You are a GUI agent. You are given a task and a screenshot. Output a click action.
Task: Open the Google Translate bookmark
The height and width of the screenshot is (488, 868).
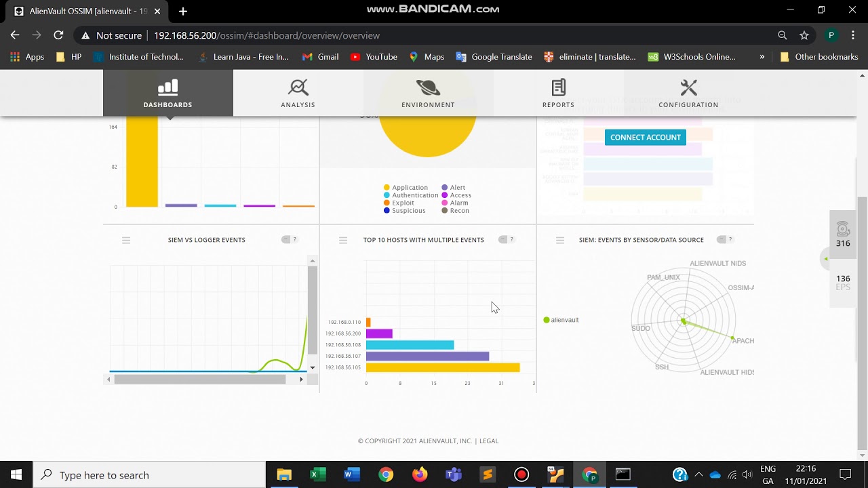(x=494, y=57)
